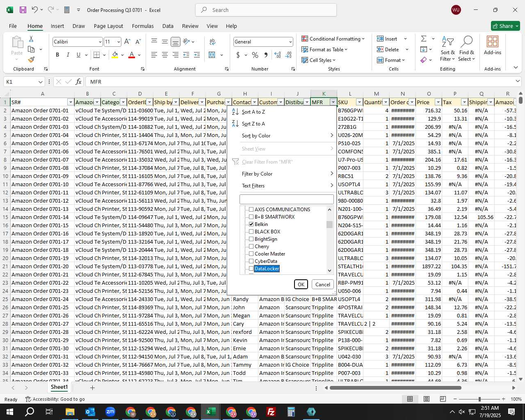Click Center align icon
The width and height of the screenshot is (525, 420).
164,55
